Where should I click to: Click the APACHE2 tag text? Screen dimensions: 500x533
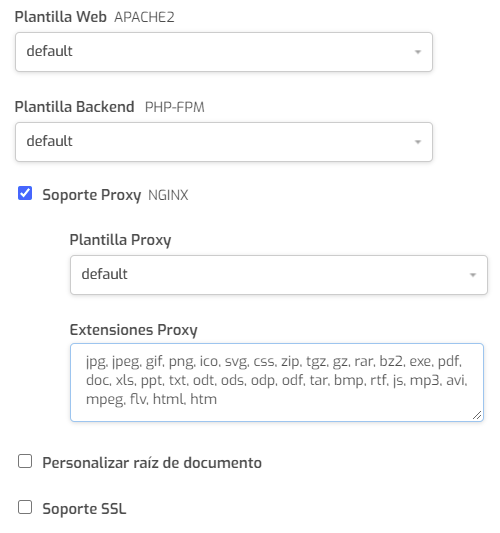[x=144, y=17]
